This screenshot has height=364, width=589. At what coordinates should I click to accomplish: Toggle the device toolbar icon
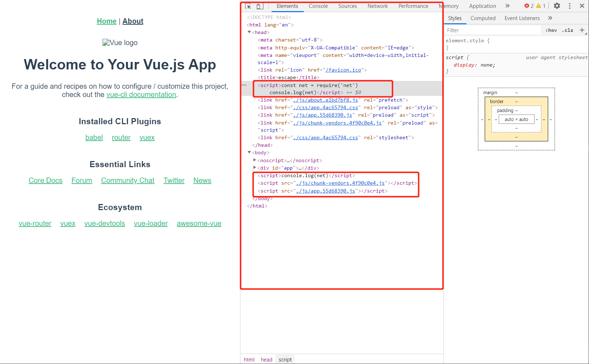pos(260,6)
